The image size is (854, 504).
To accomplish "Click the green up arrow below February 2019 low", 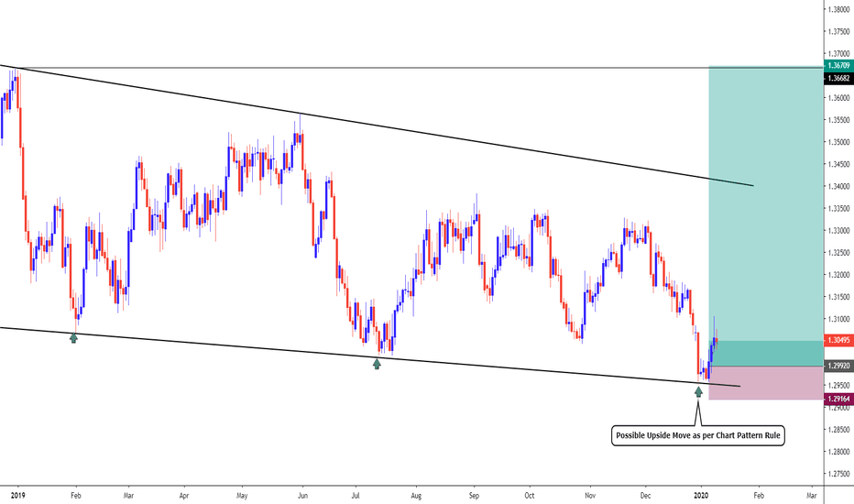I will [x=74, y=338].
